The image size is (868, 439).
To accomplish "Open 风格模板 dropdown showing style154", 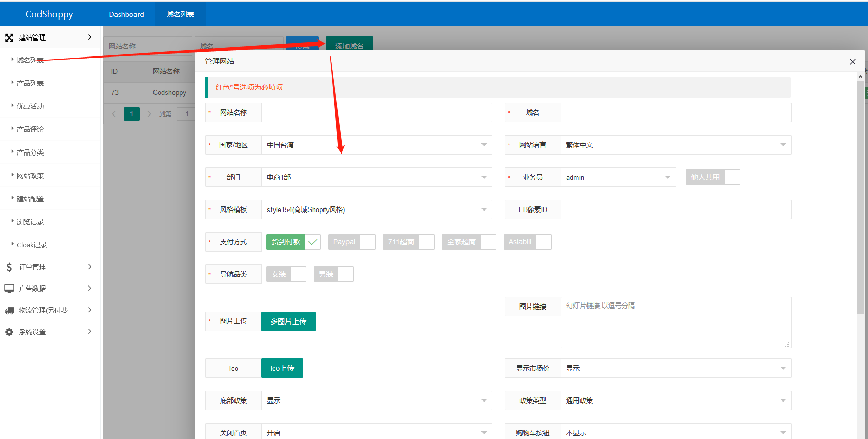I will click(x=377, y=209).
